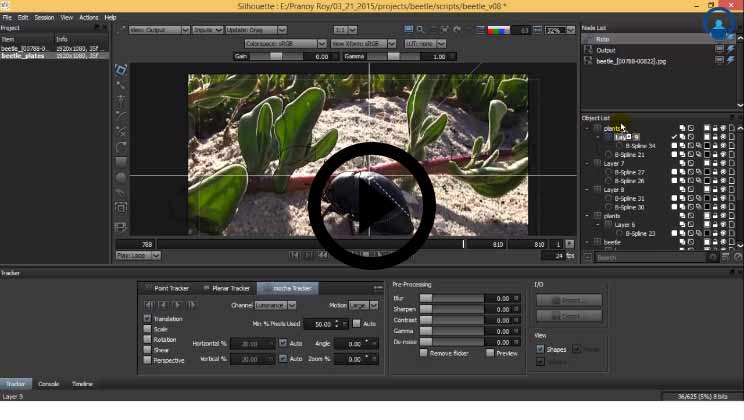Switch to the Timeline tab at the bottom
This screenshot has height=420, width=744.
pyautogui.click(x=81, y=384)
